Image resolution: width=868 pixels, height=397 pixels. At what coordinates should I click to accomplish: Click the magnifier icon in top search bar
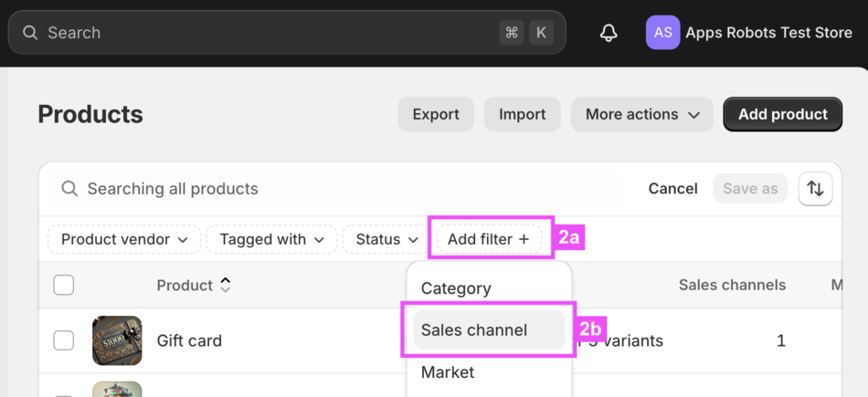pos(30,33)
